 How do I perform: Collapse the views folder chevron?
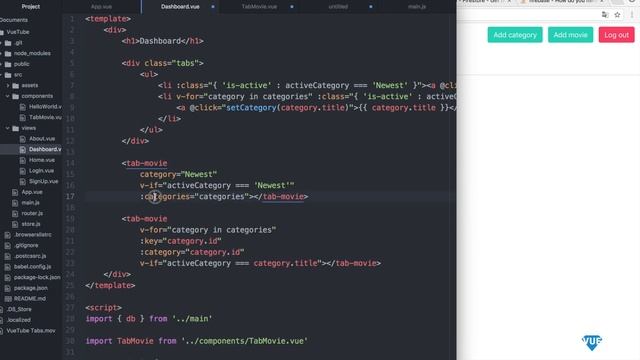tap(8, 128)
